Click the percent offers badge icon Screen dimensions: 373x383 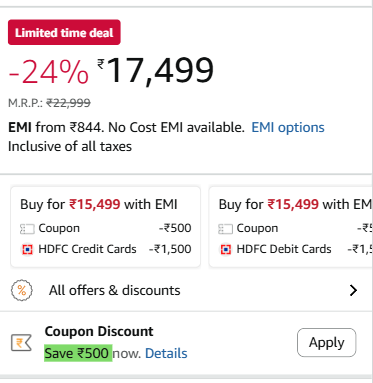coord(22,290)
